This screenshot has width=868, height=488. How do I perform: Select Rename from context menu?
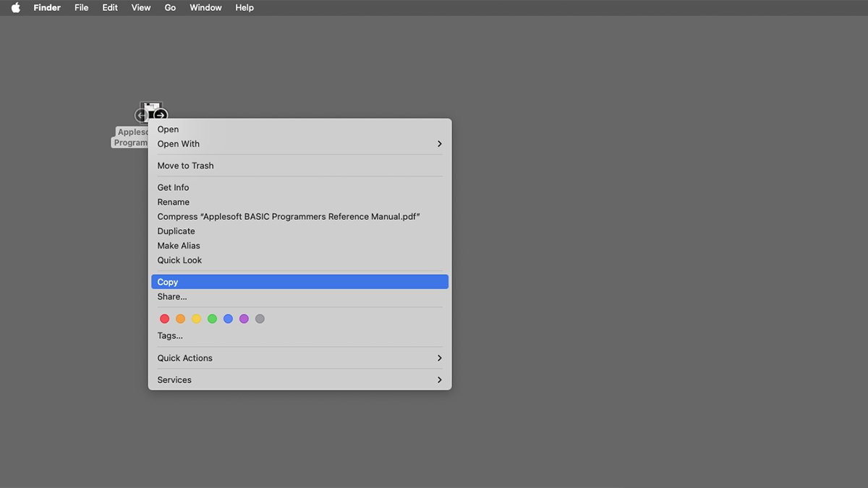click(x=299, y=202)
